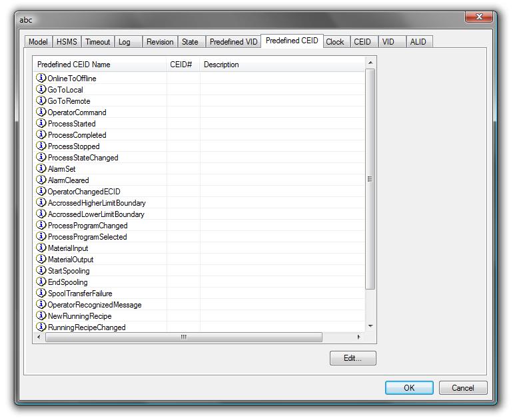Click the horizontal scrollbar right arrow
This screenshot has width=513, height=420.
pyautogui.click(x=359, y=337)
